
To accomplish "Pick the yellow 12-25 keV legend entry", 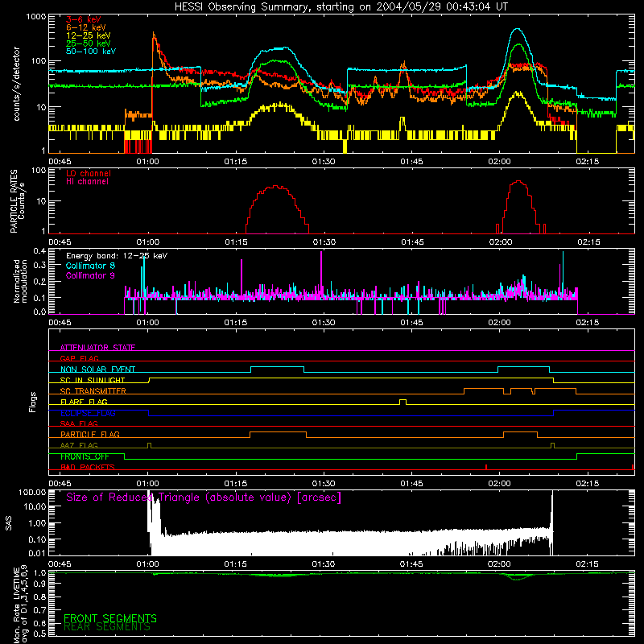I will point(88,35).
